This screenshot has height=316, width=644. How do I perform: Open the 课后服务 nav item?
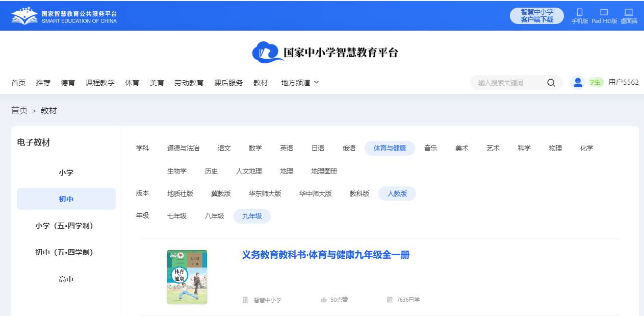[228, 83]
